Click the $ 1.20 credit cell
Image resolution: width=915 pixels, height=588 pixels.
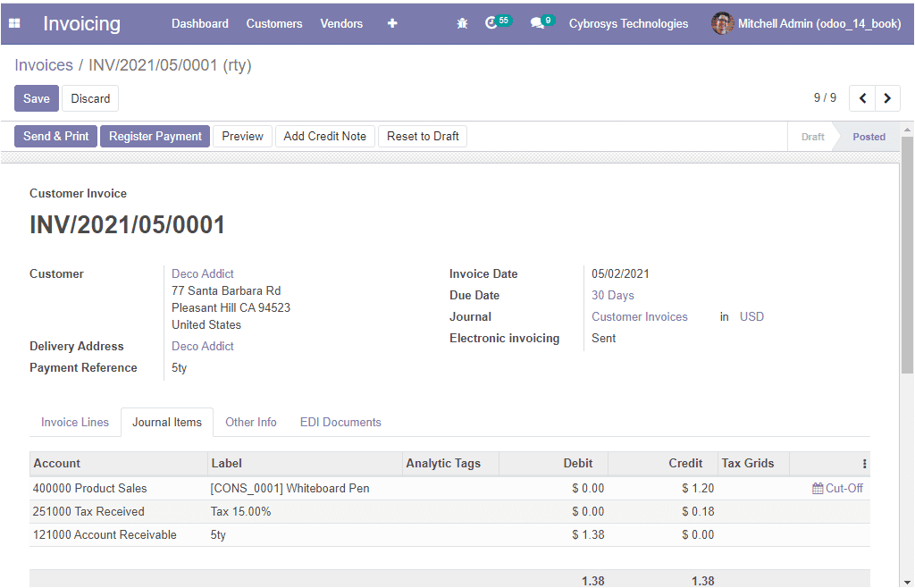(698, 488)
